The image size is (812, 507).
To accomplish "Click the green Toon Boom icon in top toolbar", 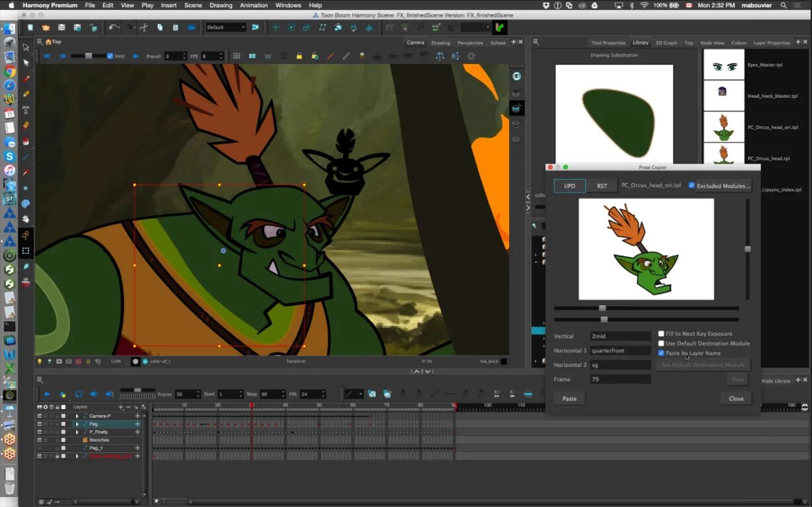I will [x=500, y=28].
